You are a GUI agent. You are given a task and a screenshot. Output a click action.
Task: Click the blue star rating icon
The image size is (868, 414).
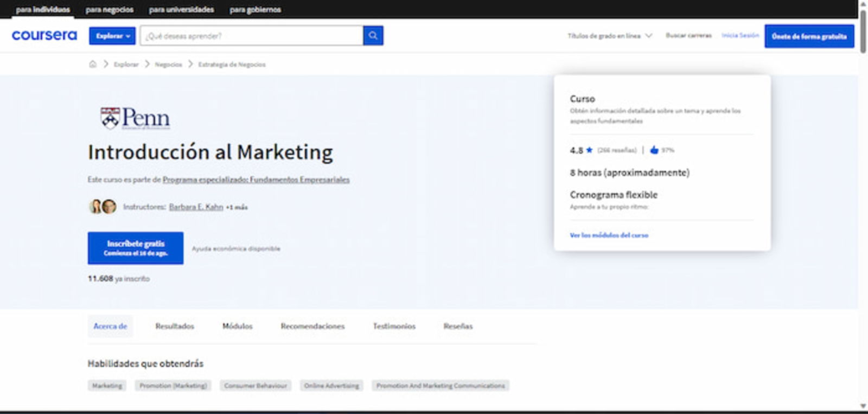pos(589,150)
